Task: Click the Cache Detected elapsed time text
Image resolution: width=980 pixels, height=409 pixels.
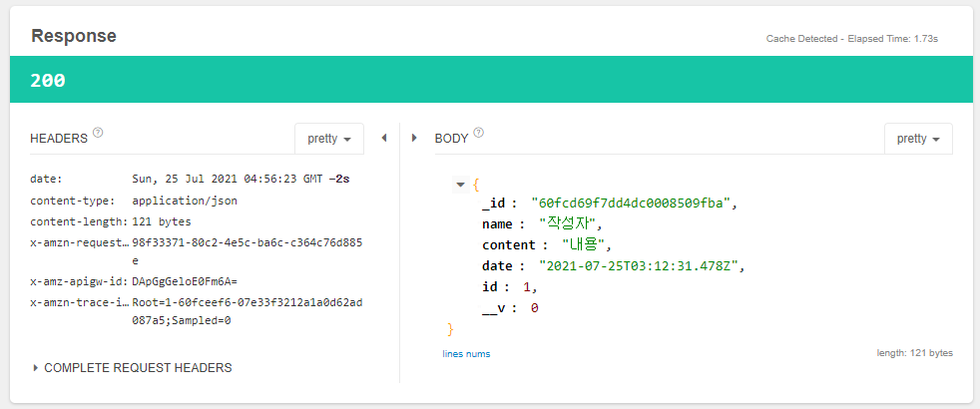Action: (x=851, y=39)
